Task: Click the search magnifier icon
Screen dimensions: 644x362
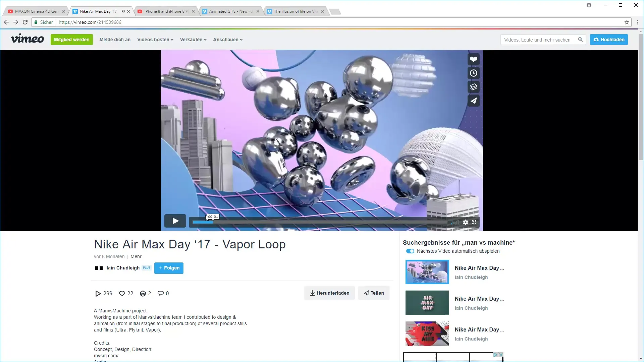Action: 580,40
